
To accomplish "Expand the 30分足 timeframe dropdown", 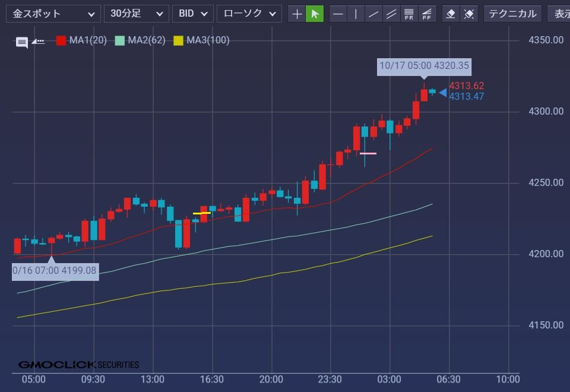I will pos(136,14).
